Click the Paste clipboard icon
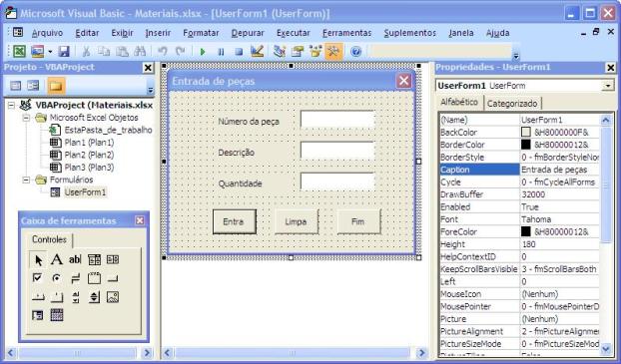Screen dimensions: 621x364 tap(122, 52)
